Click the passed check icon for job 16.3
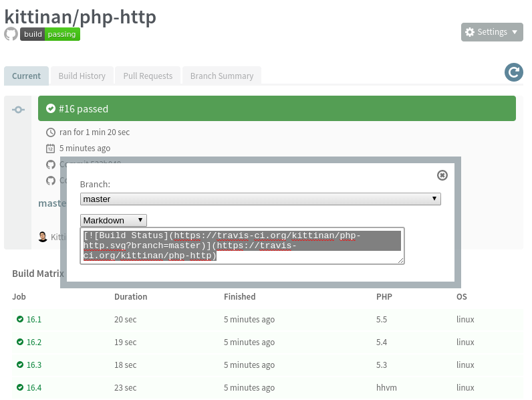532x400 pixels. click(x=20, y=365)
